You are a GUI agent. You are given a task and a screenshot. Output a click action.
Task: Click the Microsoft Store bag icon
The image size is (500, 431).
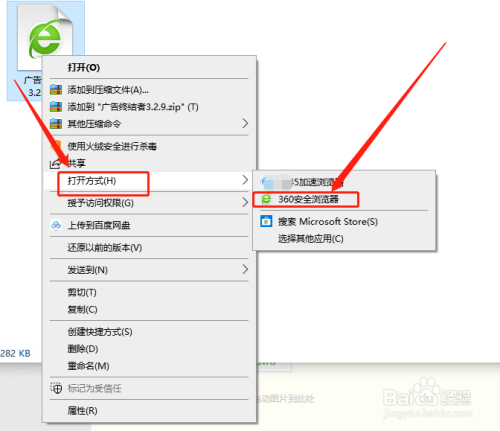click(x=266, y=221)
